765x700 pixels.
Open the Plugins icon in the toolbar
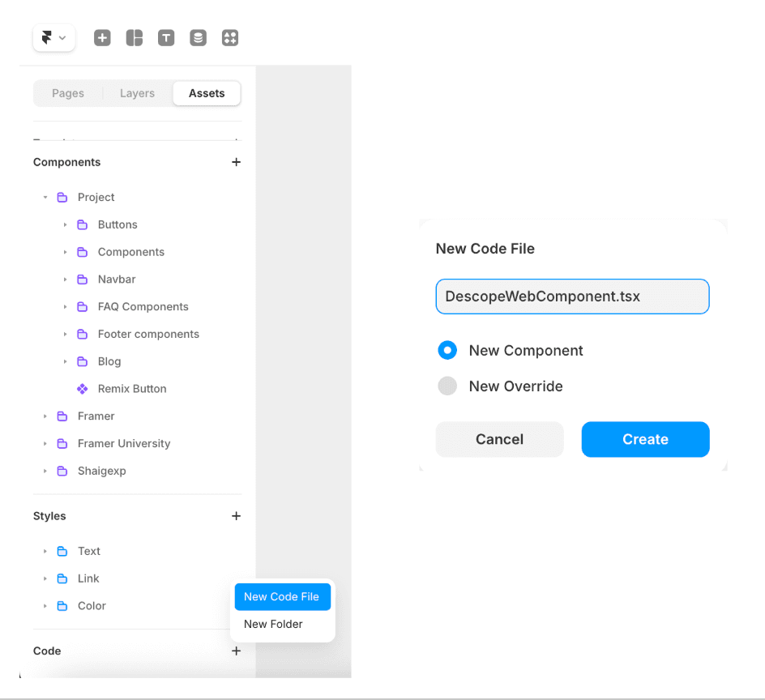(230, 37)
